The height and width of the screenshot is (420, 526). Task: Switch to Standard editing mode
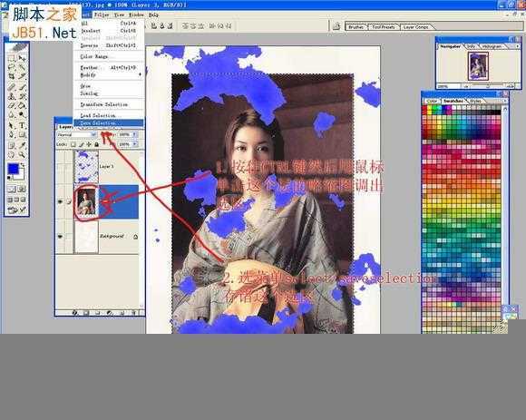pyautogui.click(x=12, y=189)
